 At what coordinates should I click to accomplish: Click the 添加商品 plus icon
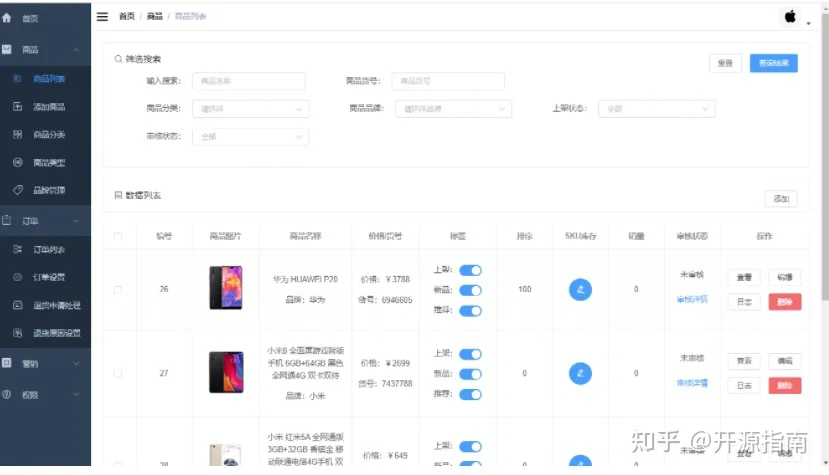click(17, 106)
